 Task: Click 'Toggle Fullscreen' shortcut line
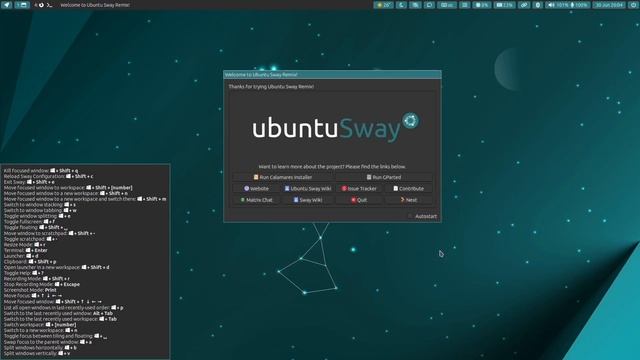29,222
